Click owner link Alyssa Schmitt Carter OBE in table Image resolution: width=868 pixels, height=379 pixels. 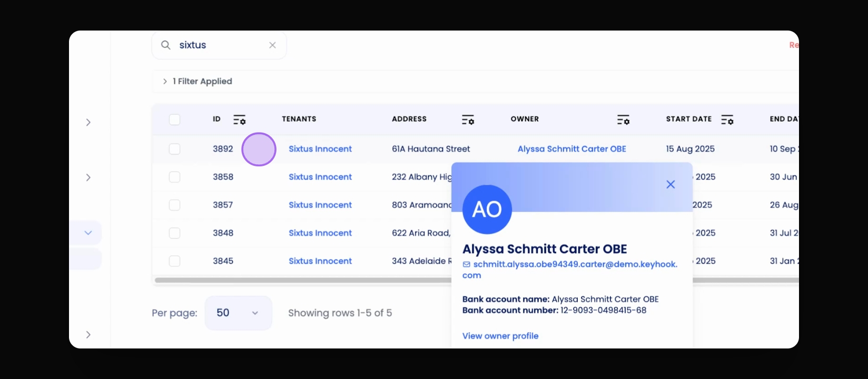[572, 149]
